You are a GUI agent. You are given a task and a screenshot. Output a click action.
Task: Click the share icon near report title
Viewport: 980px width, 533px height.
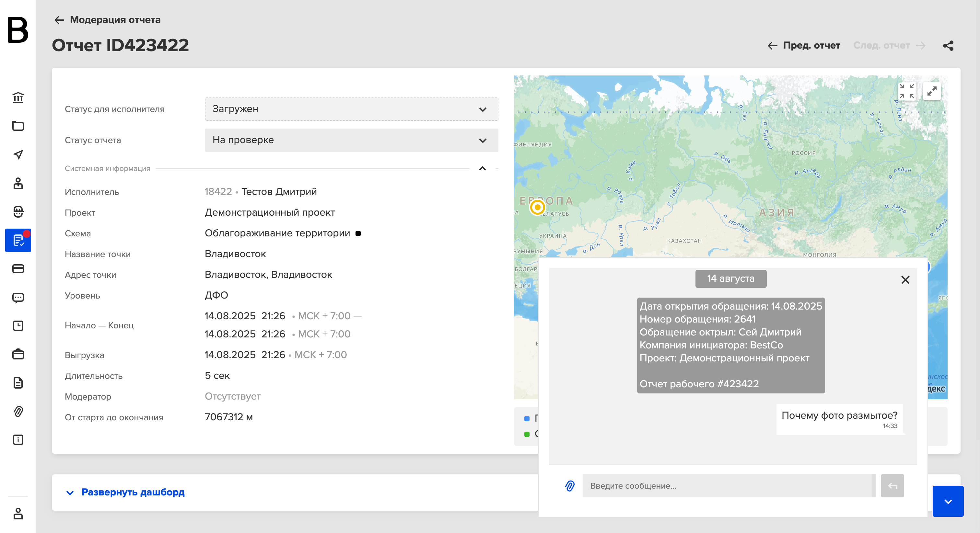tap(948, 46)
